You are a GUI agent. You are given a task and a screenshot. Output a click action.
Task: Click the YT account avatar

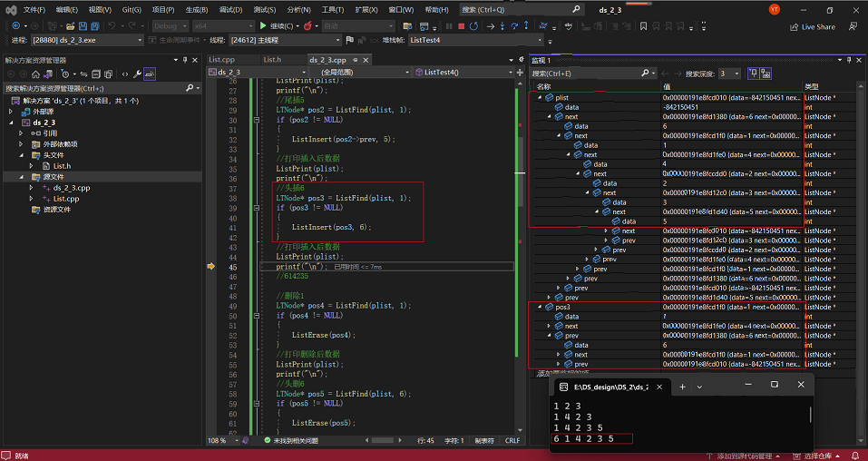click(x=775, y=9)
